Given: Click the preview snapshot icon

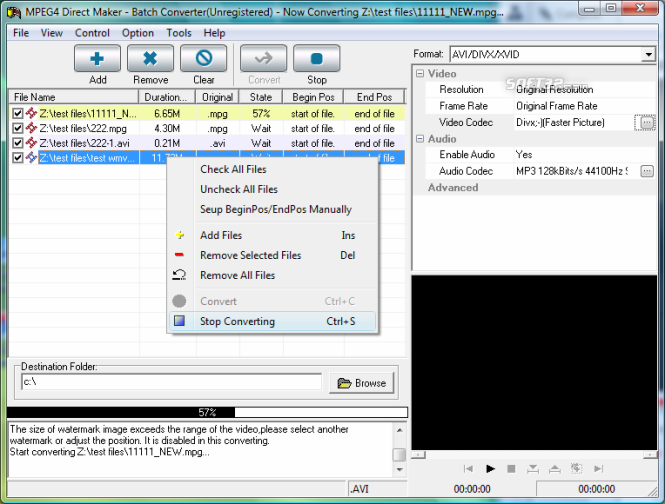Looking at the screenshot, I should point(576,468).
